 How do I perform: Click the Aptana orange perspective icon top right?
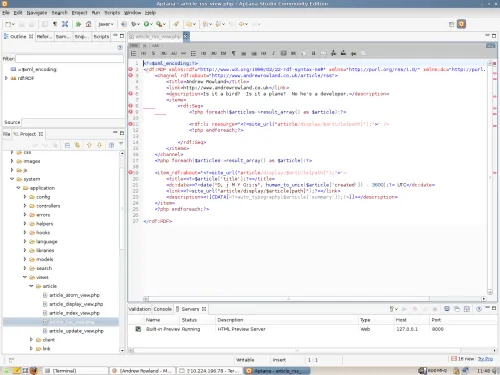tap(461, 24)
